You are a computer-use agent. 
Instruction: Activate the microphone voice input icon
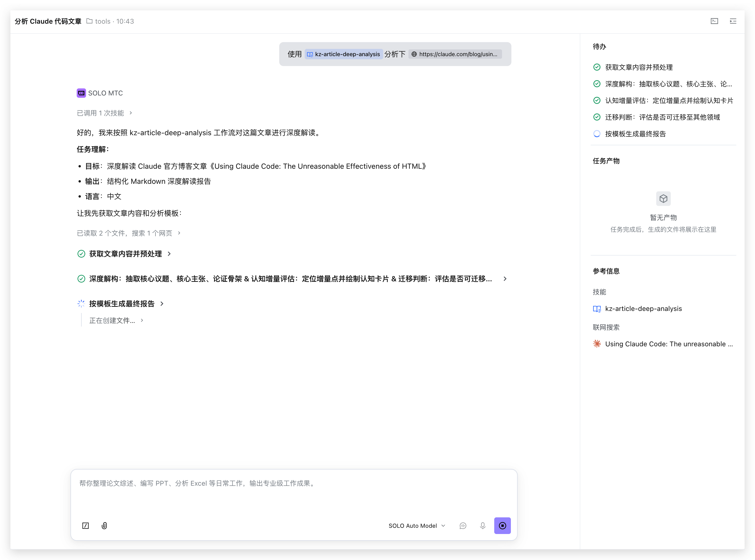[x=483, y=525]
